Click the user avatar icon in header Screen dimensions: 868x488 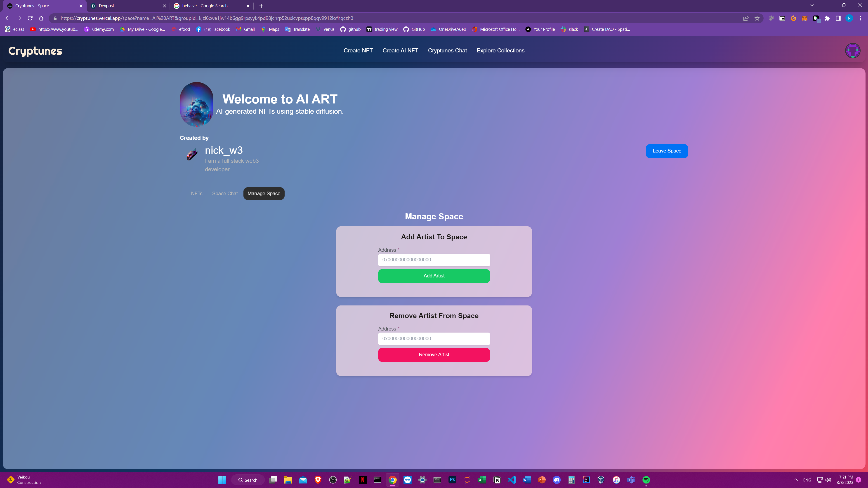tap(852, 51)
